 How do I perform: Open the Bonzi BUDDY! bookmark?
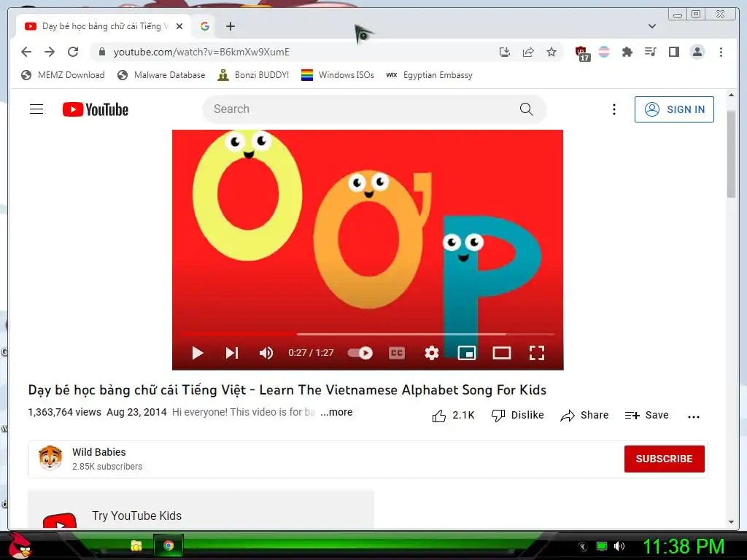pyautogui.click(x=253, y=75)
